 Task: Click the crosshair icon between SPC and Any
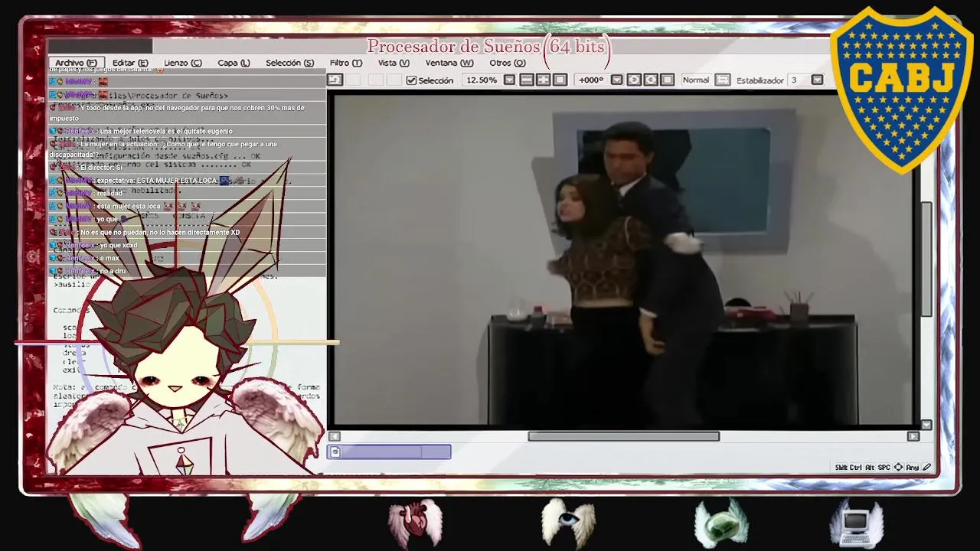coord(898,467)
